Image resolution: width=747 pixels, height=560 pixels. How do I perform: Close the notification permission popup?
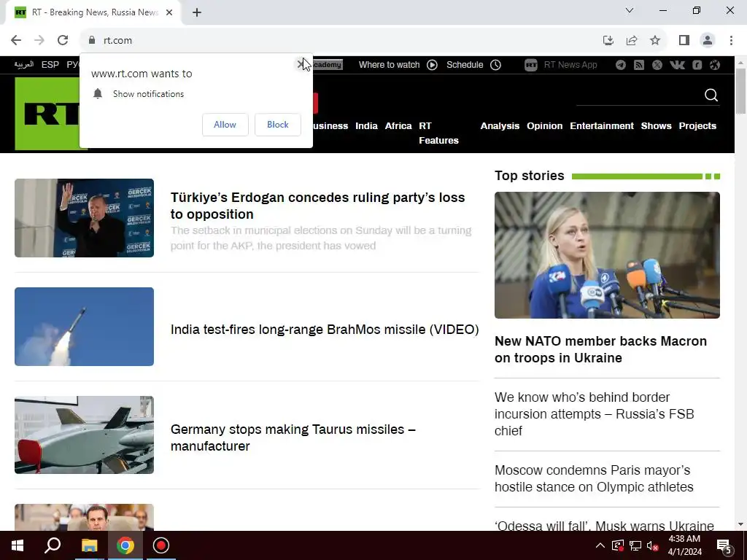(x=301, y=64)
